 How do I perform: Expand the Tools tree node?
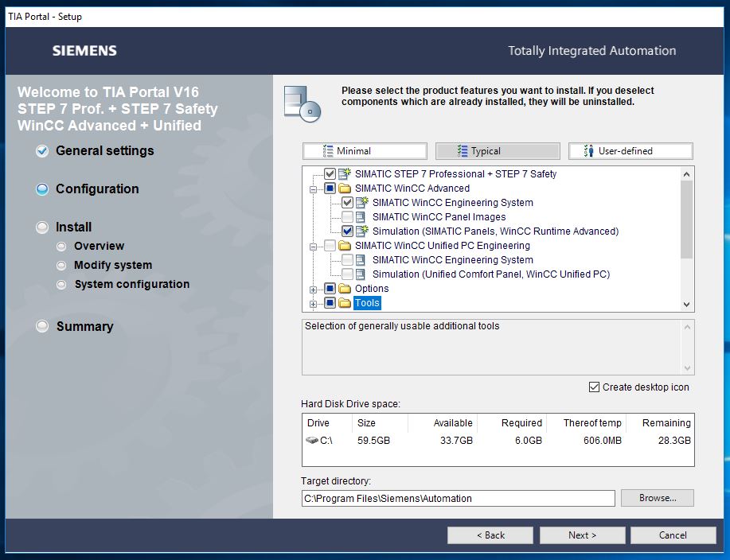[313, 304]
